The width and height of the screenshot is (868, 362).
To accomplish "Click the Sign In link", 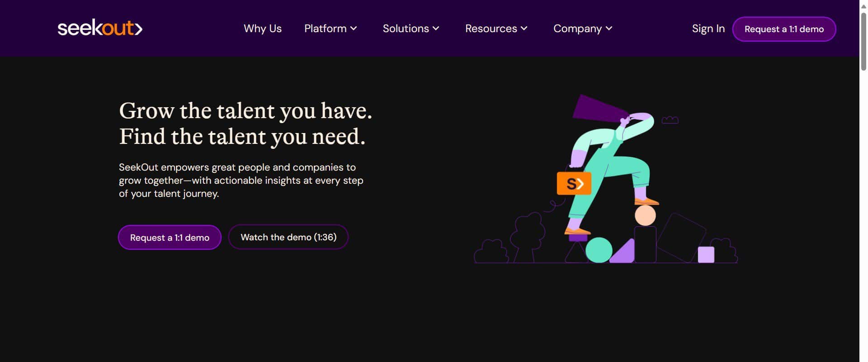I will pos(708,29).
